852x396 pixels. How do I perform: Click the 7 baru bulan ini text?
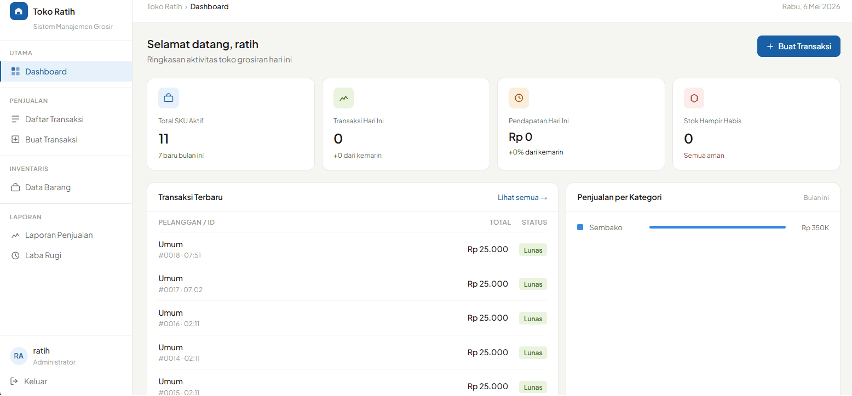pos(181,155)
